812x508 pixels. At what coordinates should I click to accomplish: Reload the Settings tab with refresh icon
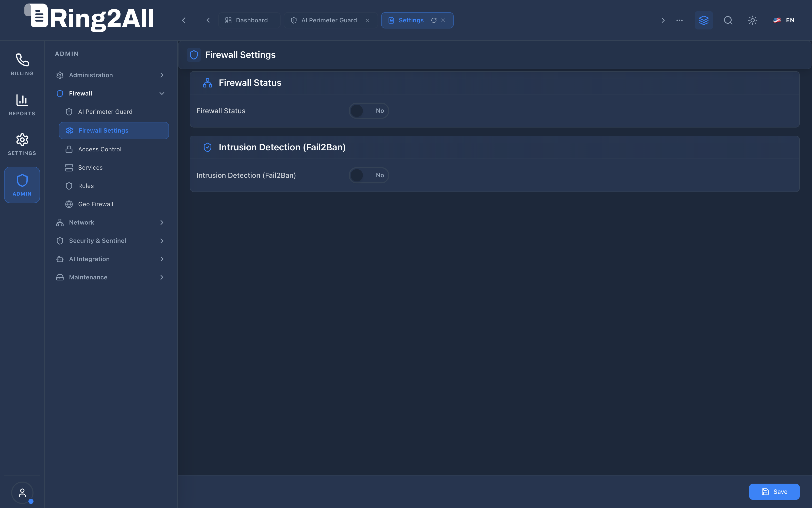click(434, 20)
